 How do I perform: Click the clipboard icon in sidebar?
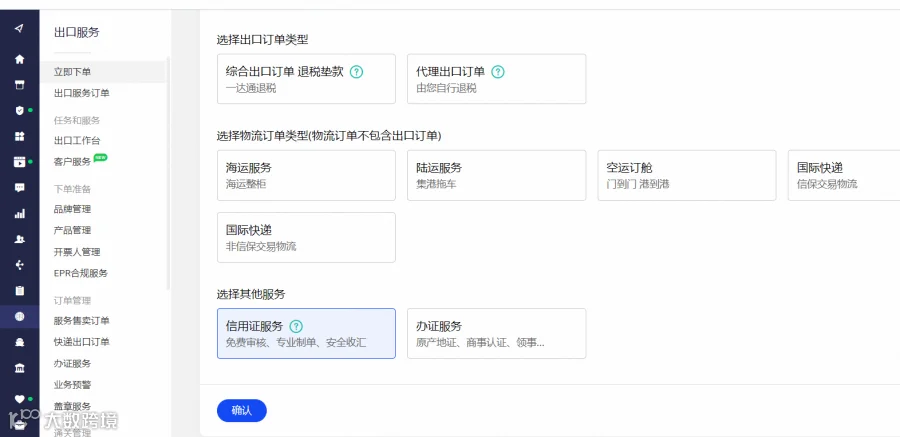click(x=20, y=291)
